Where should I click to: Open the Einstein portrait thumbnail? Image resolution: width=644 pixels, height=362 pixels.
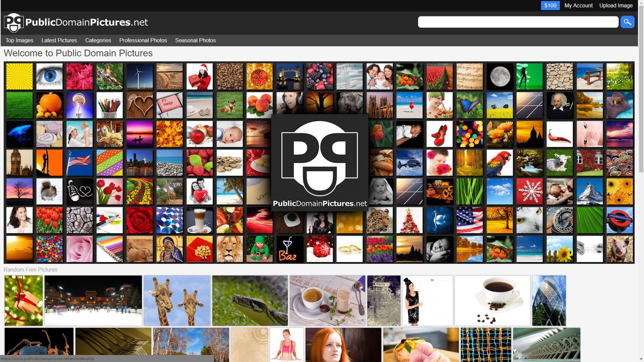[x=559, y=105]
